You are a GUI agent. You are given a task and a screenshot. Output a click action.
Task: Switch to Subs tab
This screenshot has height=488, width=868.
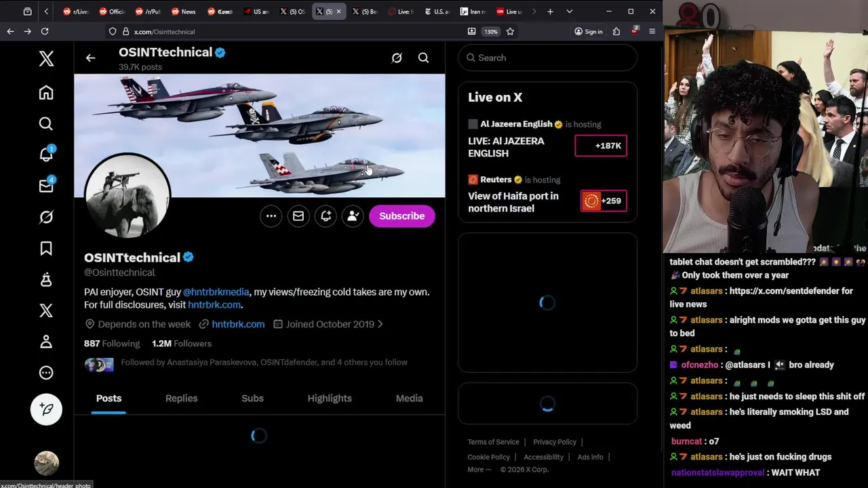click(x=252, y=399)
